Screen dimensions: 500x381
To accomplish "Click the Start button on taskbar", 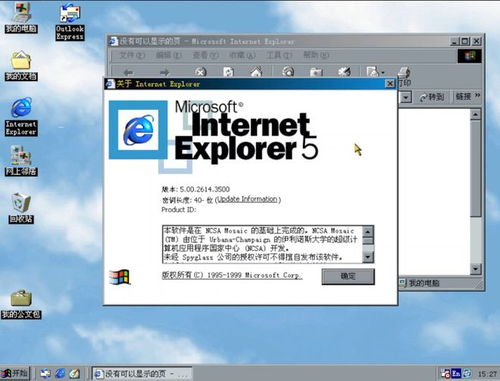I will pyautogui.click(x=15, y=373).
